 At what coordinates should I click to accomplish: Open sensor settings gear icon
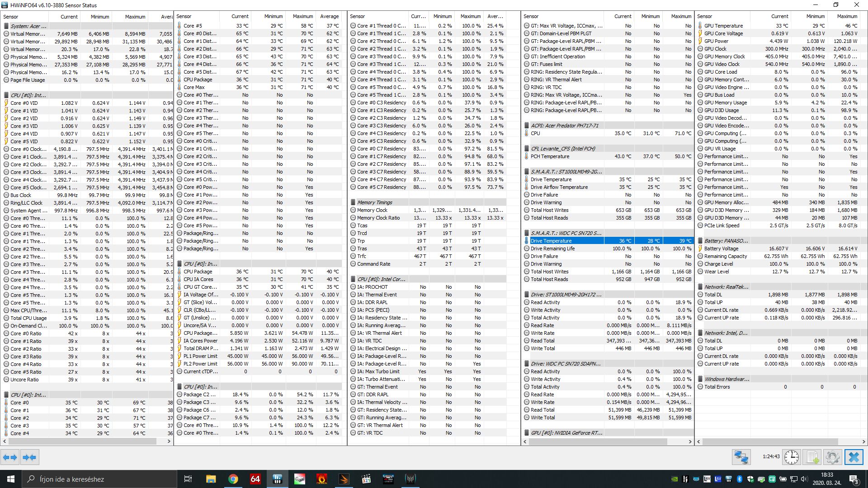click(x=832, y=457)
